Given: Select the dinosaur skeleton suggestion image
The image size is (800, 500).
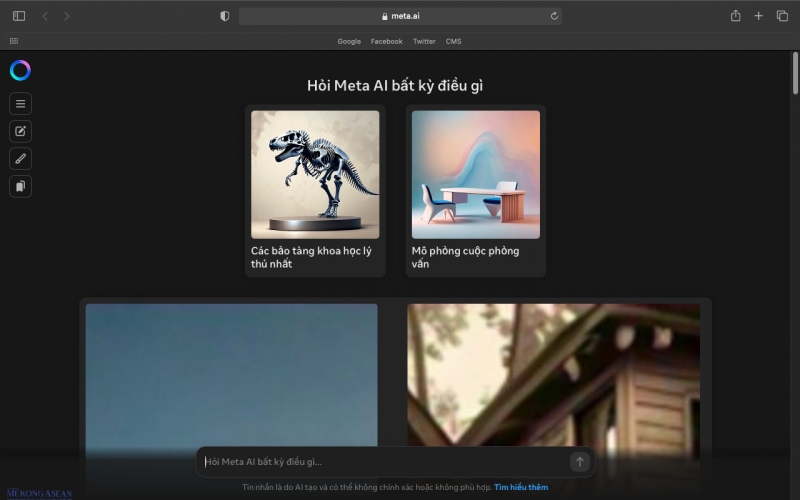Looking at the screenshot, I should click(315, 174).
